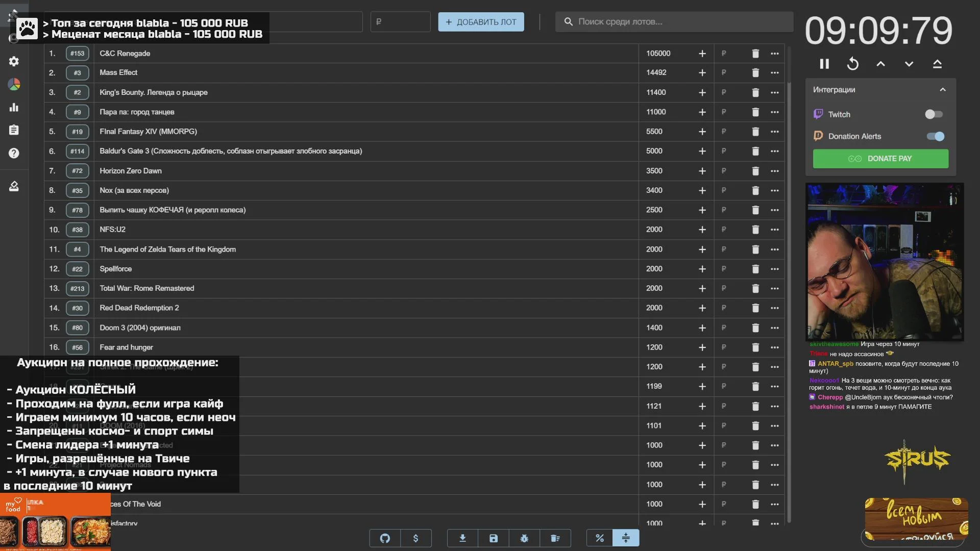Image resolution: width=980 pixels, height=551 pixels.
Task: Open the settings gear in left sidebar
Action: click(14, 61)
